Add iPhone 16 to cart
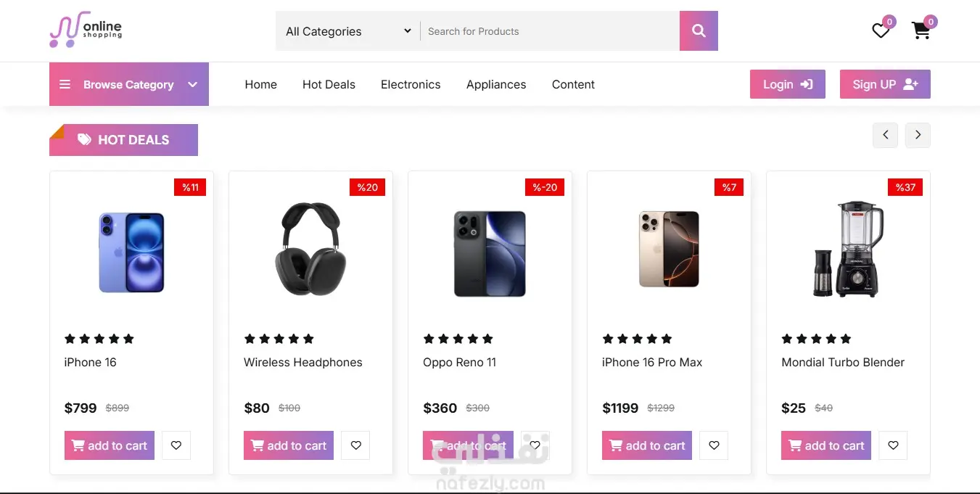Viewport: 980px width, 494px height. pyautogui.click(x=110, y=445)
